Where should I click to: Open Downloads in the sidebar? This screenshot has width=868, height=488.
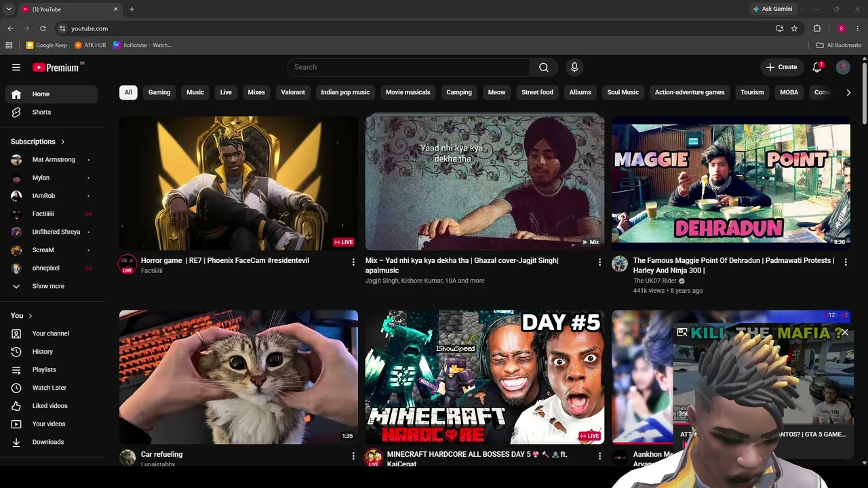52,442
